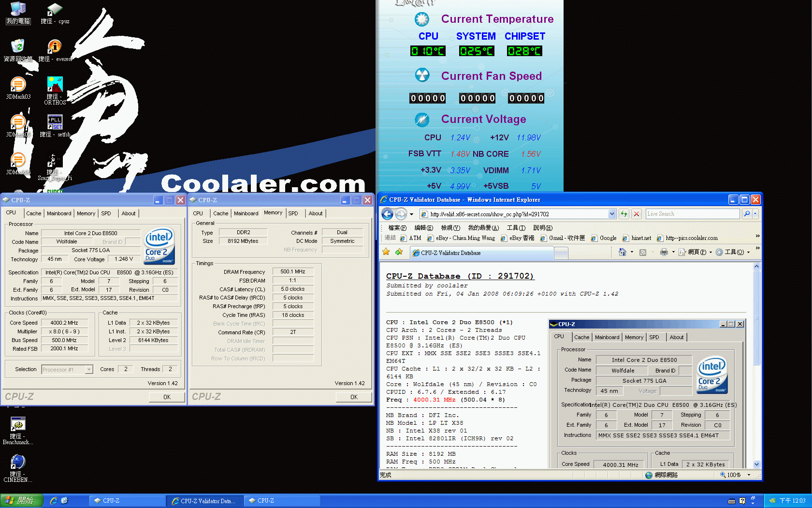Screen dimensions: 812x508
Task: Click the Start button
Action: 21,501
